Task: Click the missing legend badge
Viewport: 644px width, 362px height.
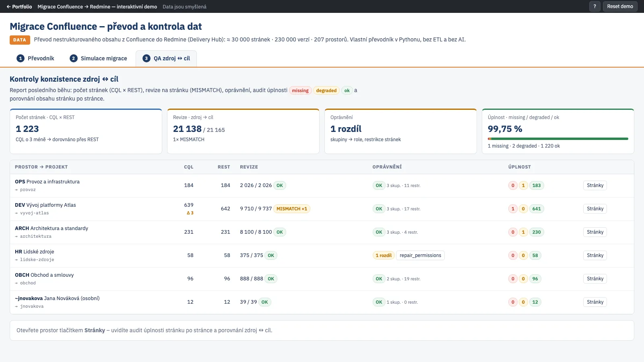Action: (x=300, y=90)
